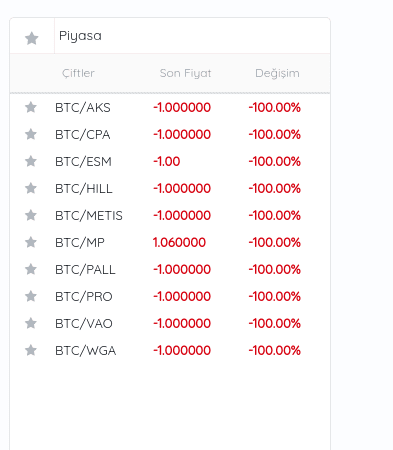Open the BTC/AKS trading pair

(x=83, y=108)
